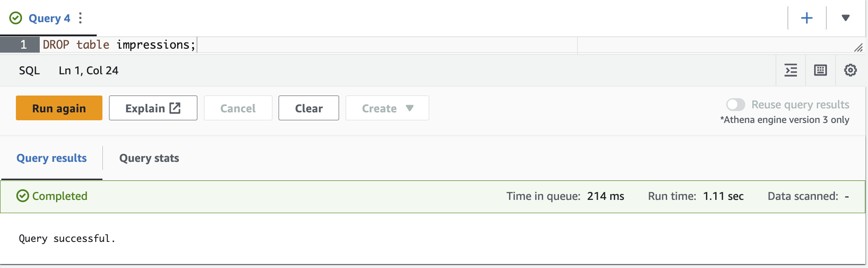Open editor settings gear icon
868x268 pixels.
850,70
